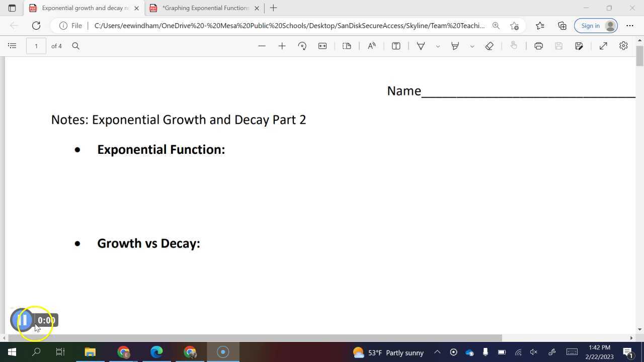Rotate the PDF page
Image resolution: width=644 pixels, height=362 pixels.
pos(302,46)
